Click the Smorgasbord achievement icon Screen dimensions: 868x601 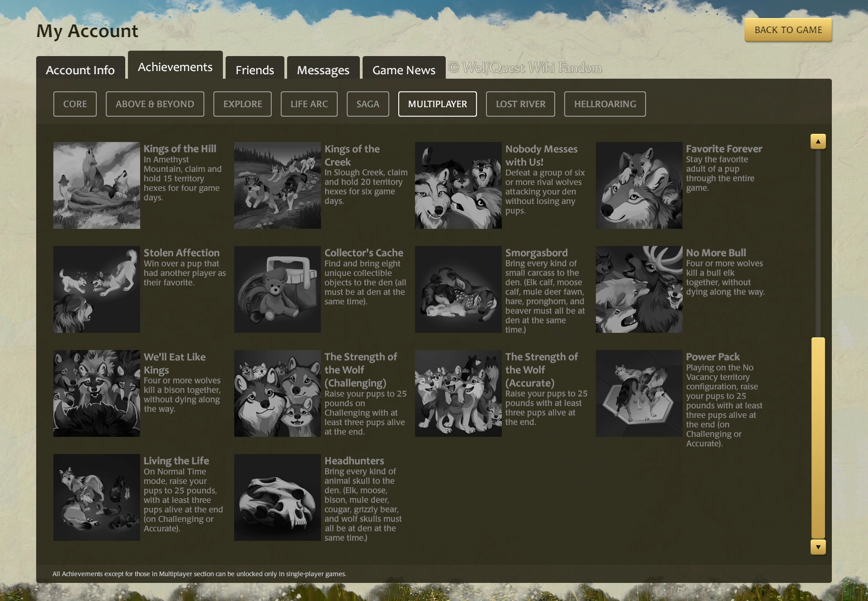(x=458, y=289)
